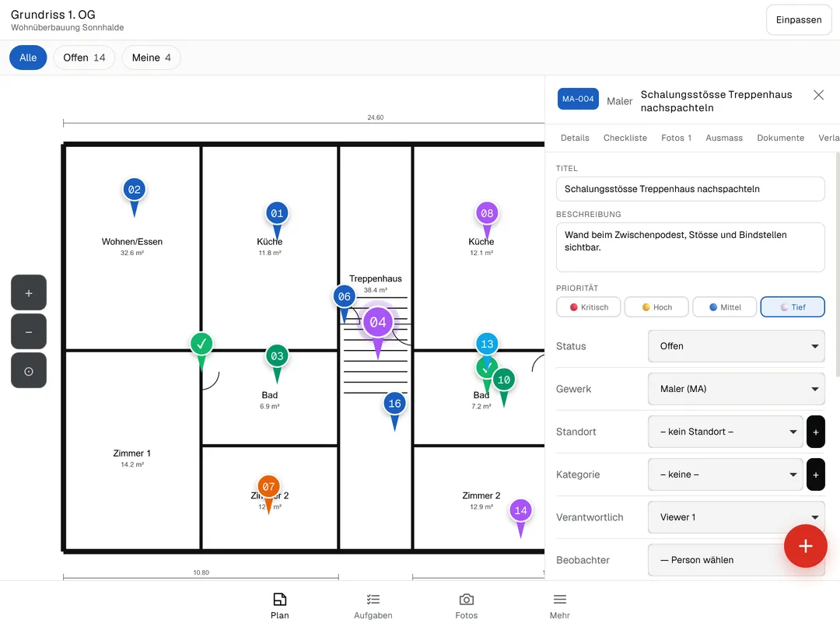The image size is (840, 630).
Task: Click the Einpassen button
Action: pyautogui.click(x=799, y=19)
